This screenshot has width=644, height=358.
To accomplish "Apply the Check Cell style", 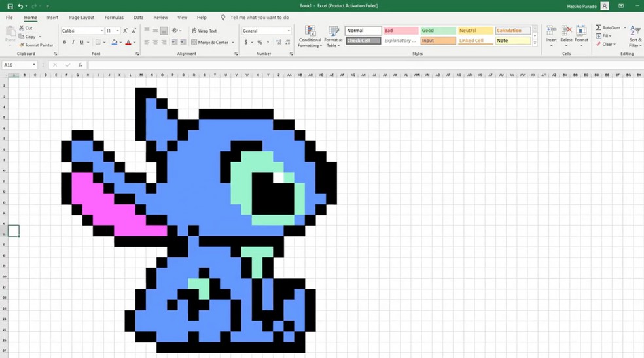I will [363, 40].
